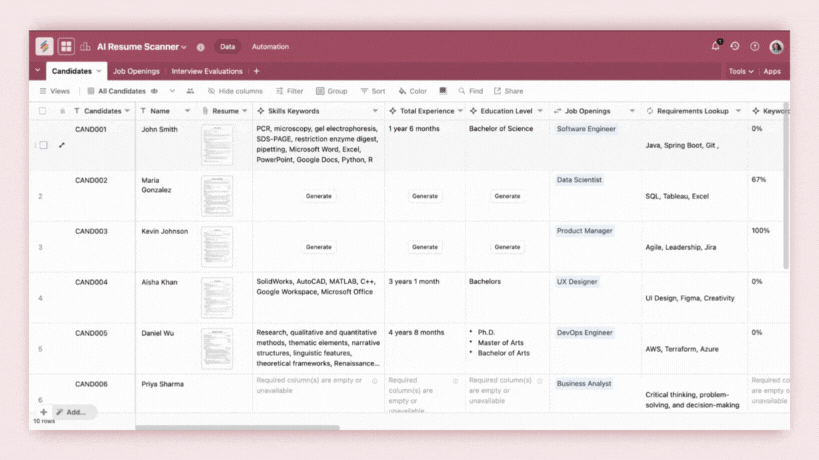Expand AI Resume Scanner title dropdown
819x460 pixels.
[x=184, y=47]
